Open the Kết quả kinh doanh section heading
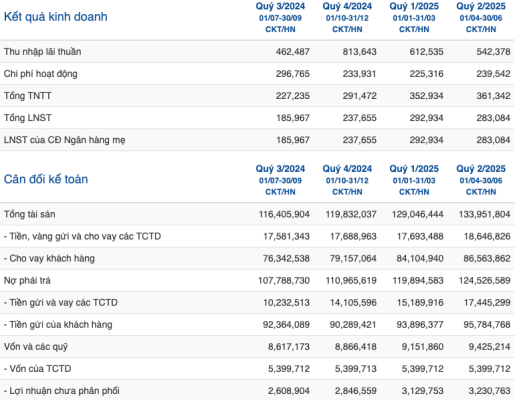This screenshot has height=400, width=517. click(56, 17)
